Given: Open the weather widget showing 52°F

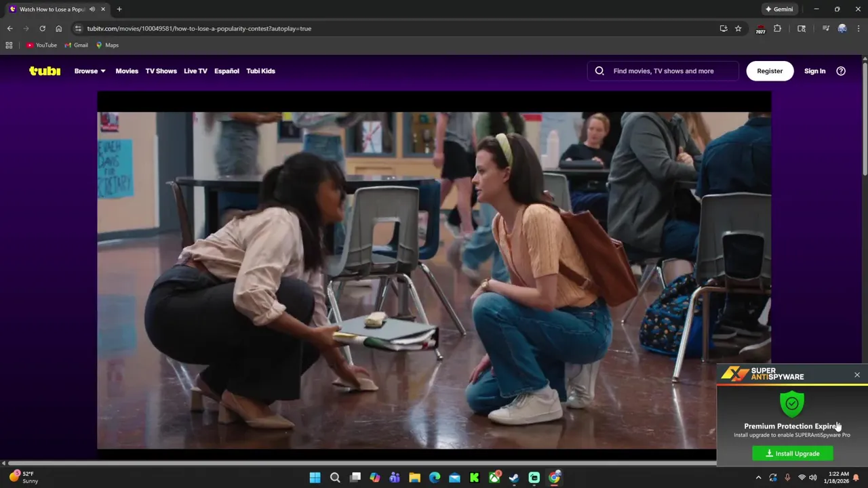Looking at the screenshot, I should (x=24, y=477).
